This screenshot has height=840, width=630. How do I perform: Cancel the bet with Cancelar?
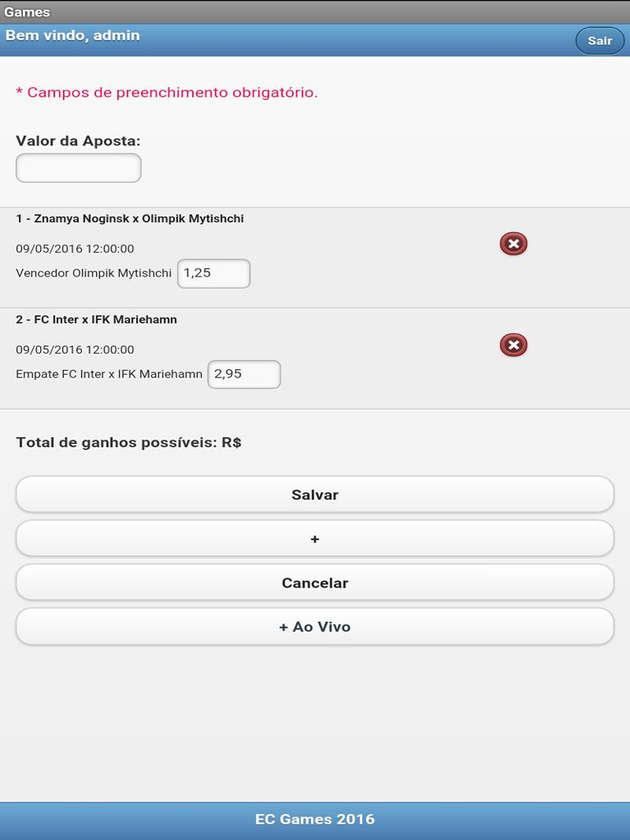(x=315, y=583)
